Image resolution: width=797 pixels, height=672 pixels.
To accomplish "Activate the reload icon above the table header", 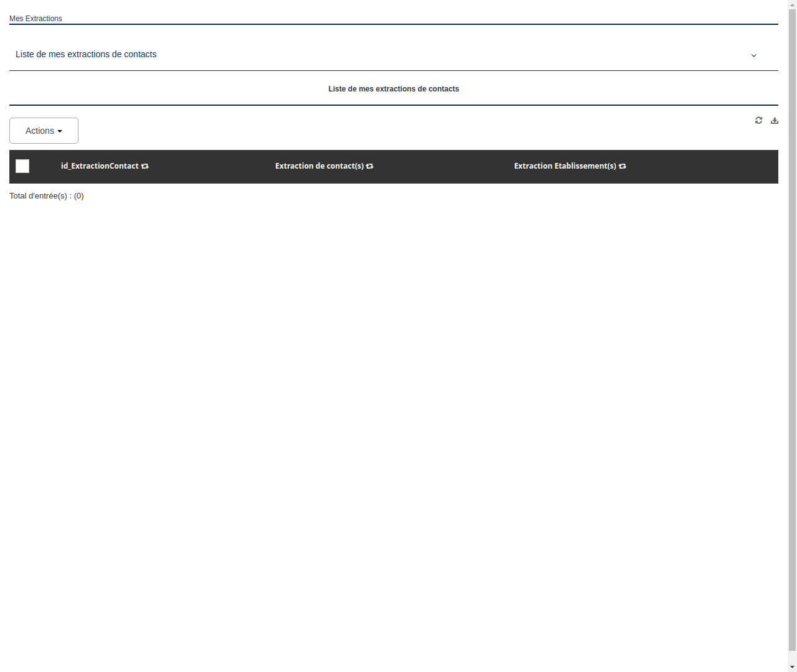I will (758, 120).
